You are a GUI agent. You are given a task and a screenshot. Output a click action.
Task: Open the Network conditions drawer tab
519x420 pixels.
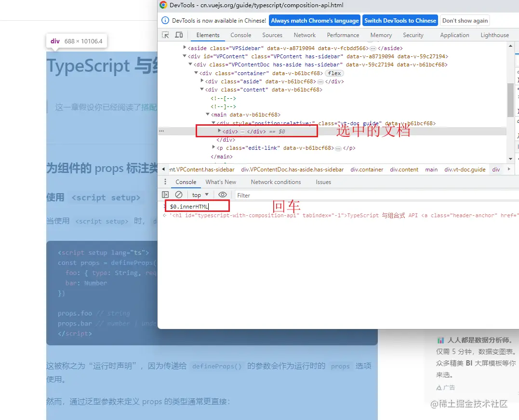[276, 182]
